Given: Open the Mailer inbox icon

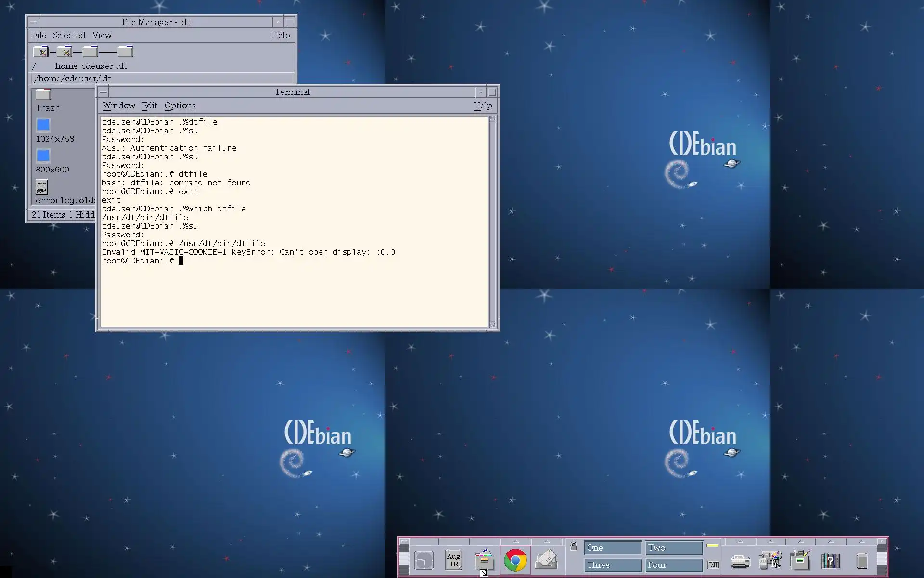Looking at the screenshot, I should pyautogui.click(x=546, y=560).
